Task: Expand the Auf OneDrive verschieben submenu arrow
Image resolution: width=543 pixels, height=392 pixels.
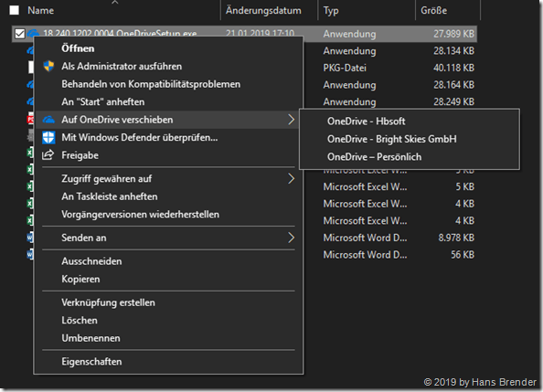Action: 292,120
